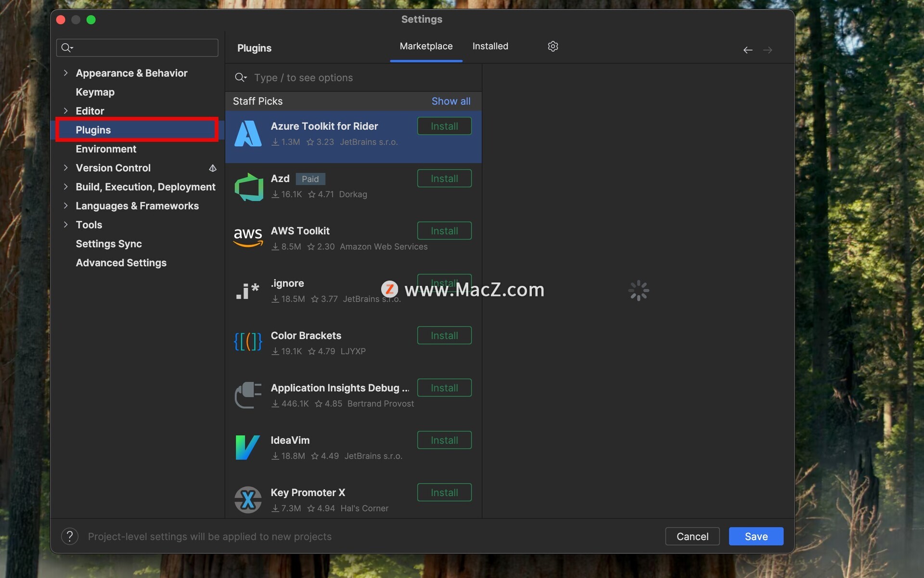Image resolution: width=924 pixels, height=578 pixels.
Task: Click the Azd plugin icon
Action: click(248, 187)
